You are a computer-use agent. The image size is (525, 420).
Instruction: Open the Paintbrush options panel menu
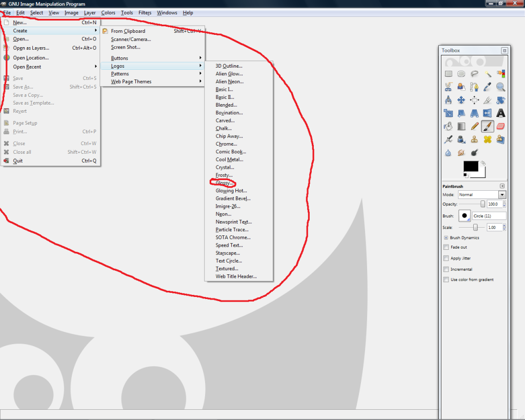point(502,186)
